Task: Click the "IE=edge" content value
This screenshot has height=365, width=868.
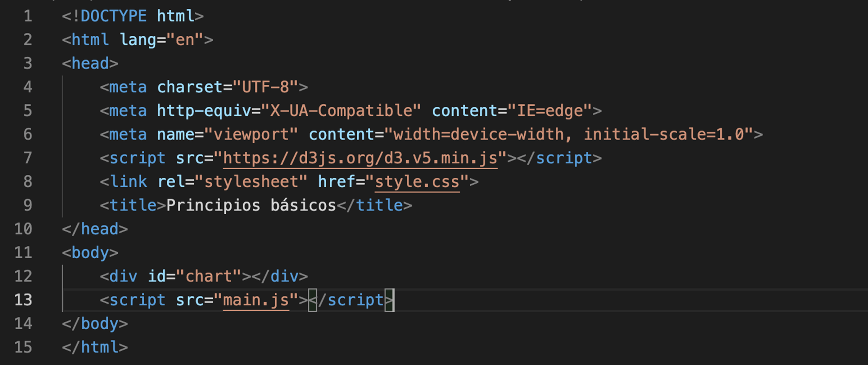Action: 550,111
